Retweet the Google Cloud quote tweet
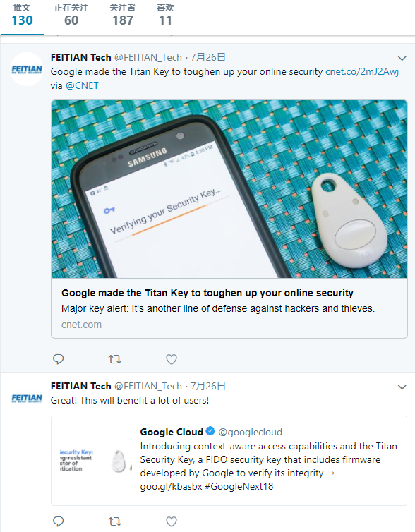Screen dimensions: 415x532 click(x=115, y=521)
